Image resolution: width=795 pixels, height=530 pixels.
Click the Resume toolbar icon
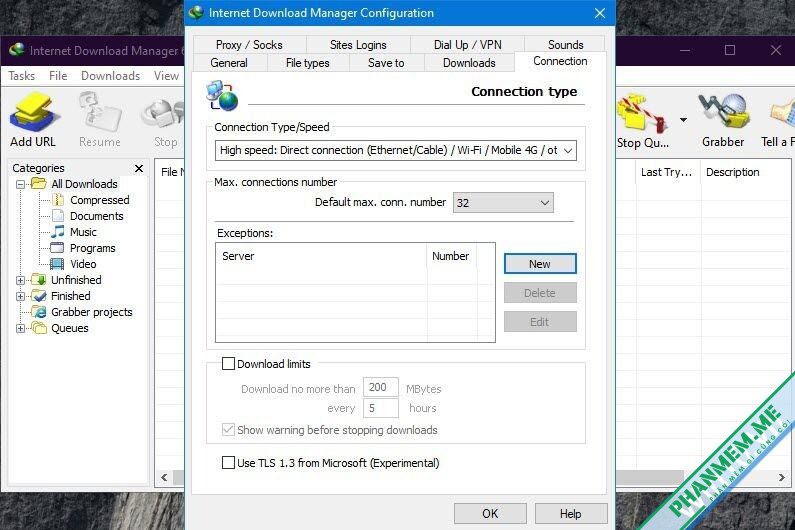[x=99, y=112]
